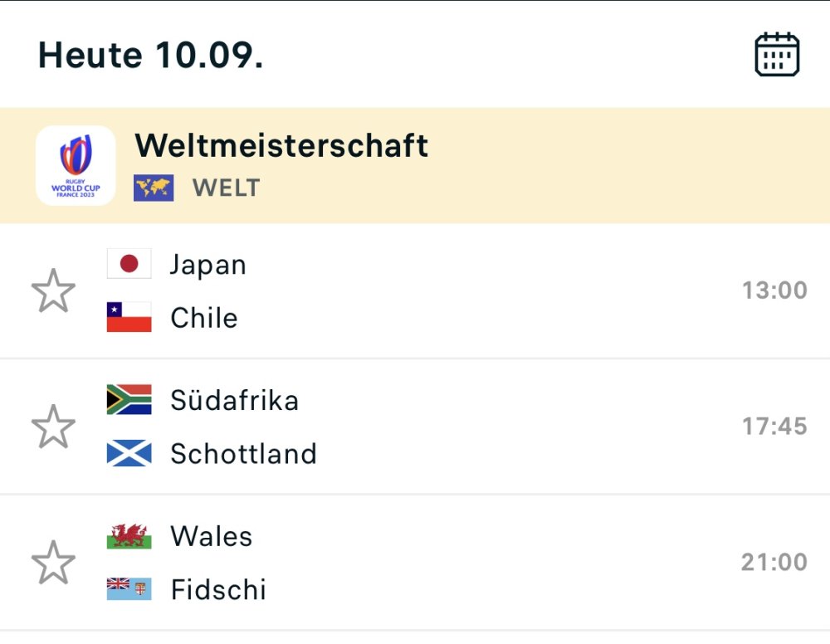Image resolution: width=830 pixels, height=644 pixels.
Task: Click the 17:45 kickoff time
Action: pyautogui.click(x=774, y=427)
